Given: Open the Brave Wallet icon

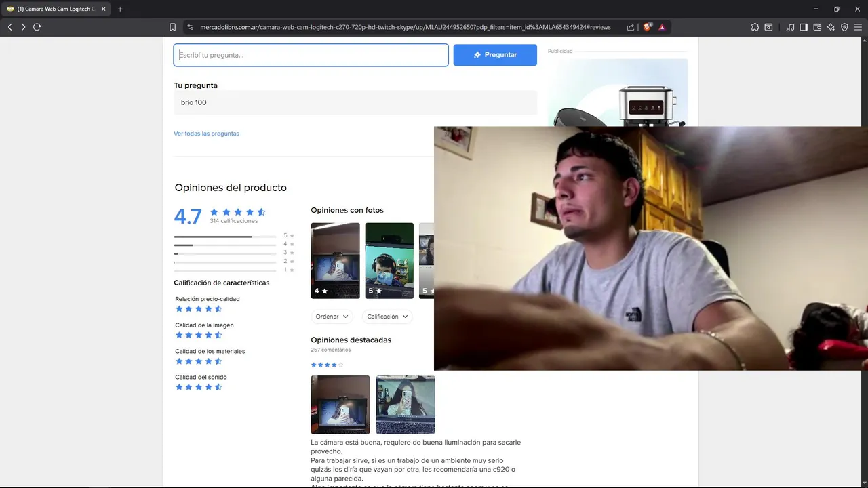Looking at the screenshot, I should [x=817, y=27].
